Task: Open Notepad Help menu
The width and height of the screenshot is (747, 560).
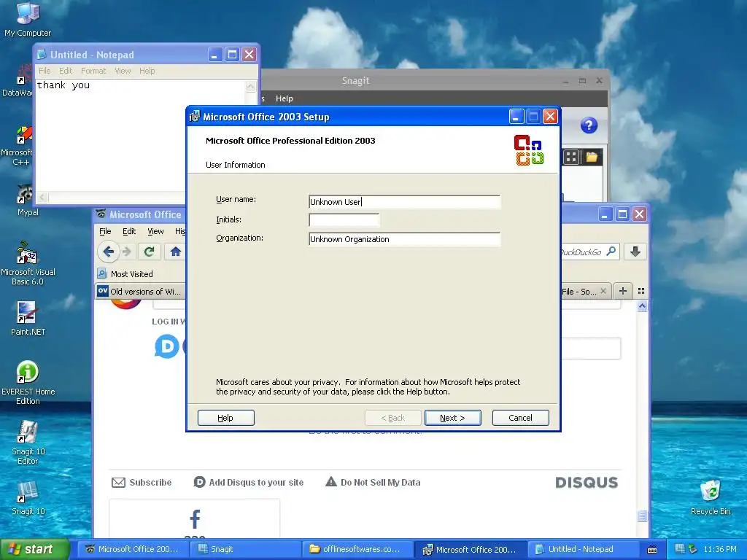Action: pyautogui.click(x=147, y=71)
